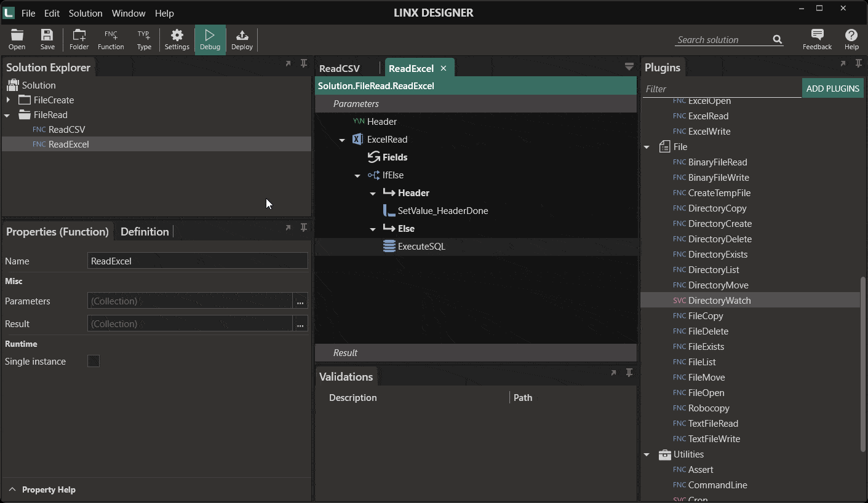
Task: Undock the Properties panel arrow
Action: (x=288, y=228)
